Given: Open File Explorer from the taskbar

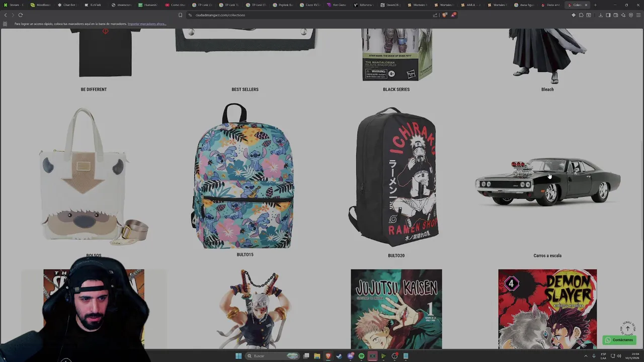Looking at the screenshot, I should coord(317,356).
